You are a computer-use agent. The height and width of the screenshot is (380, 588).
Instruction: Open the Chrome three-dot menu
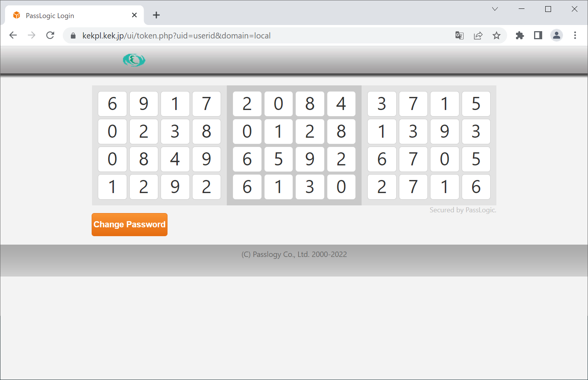click(575, 35)
